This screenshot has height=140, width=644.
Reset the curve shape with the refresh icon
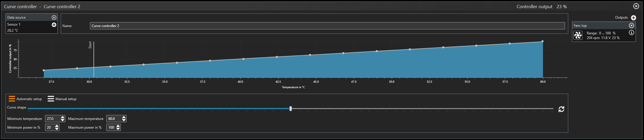pos(561,109)
